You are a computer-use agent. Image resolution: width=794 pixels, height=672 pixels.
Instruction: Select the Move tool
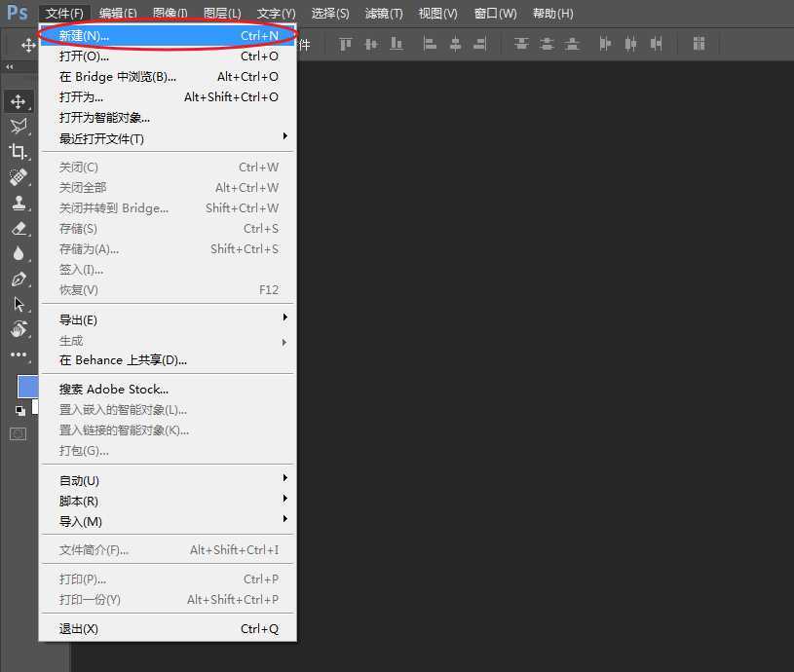point(19,101)
